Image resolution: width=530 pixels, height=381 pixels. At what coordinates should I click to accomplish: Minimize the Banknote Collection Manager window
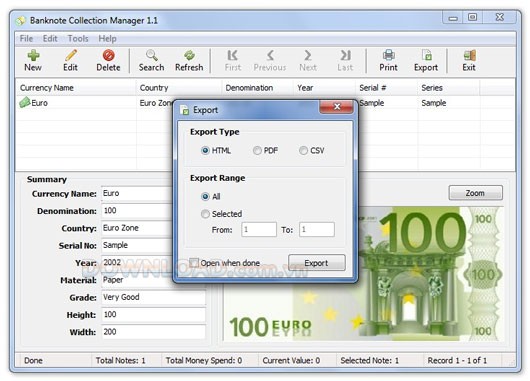[453, 18]
